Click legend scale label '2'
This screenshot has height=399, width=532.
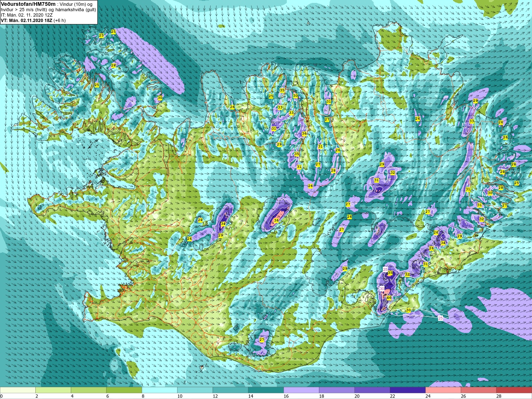pos(37,396)
